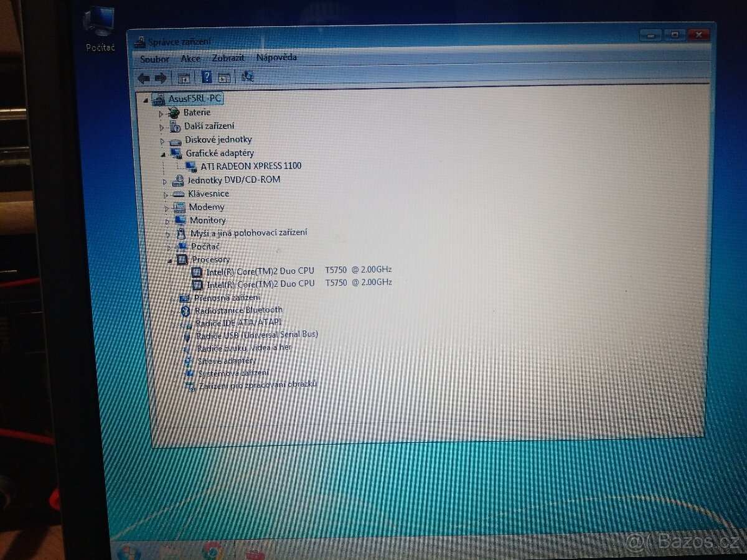Select the AsusF5RL-PC computer name label
This screenshot has height=560, width=747.
click(x=195, y=98)
